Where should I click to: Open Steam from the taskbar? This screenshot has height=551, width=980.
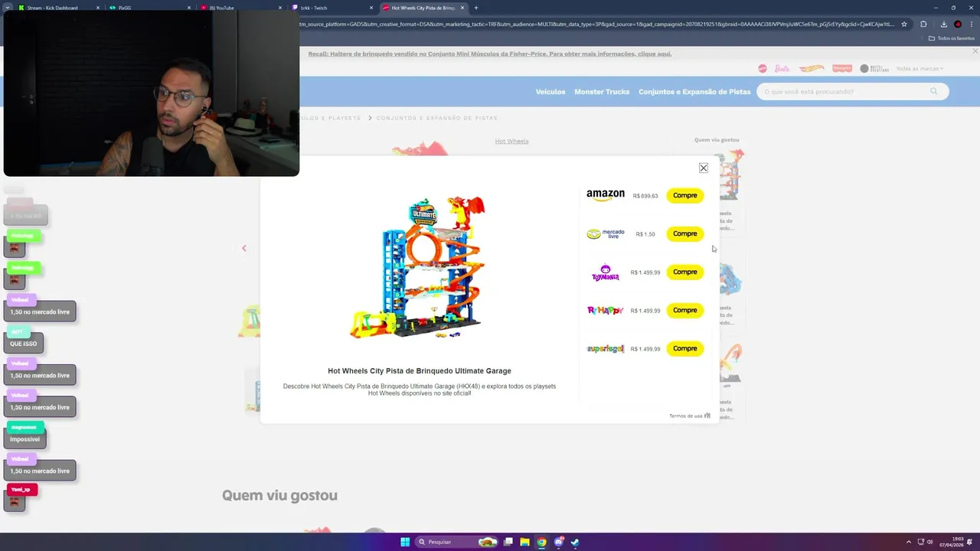pos(575,542)
